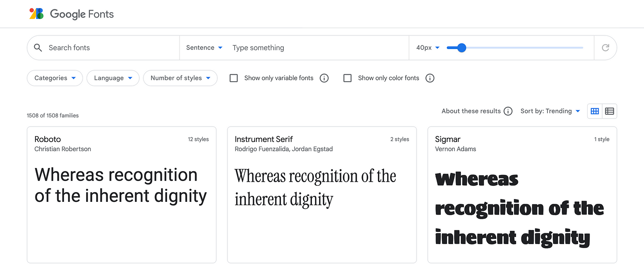Reset preview with the refresh icon
644x271 pixels.
click(605, 48)
